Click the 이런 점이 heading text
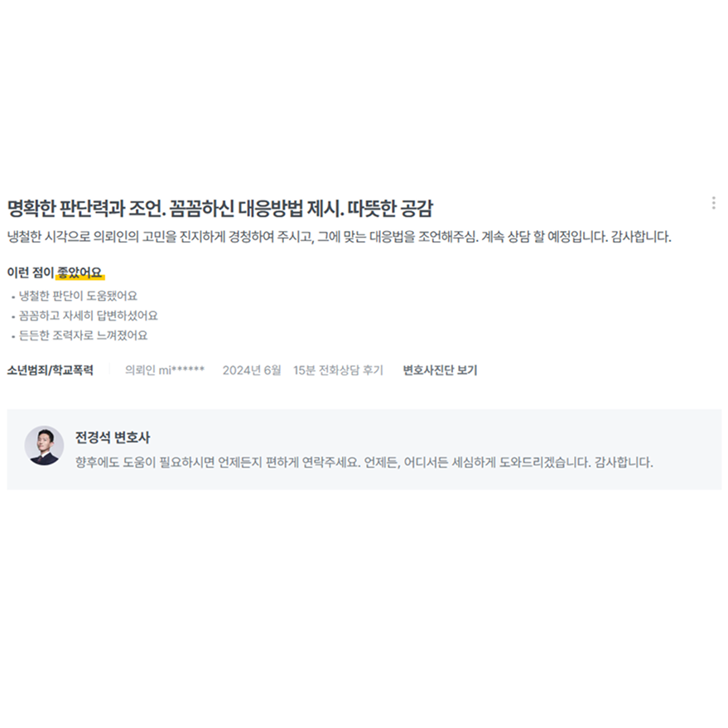 click(31, 272)
